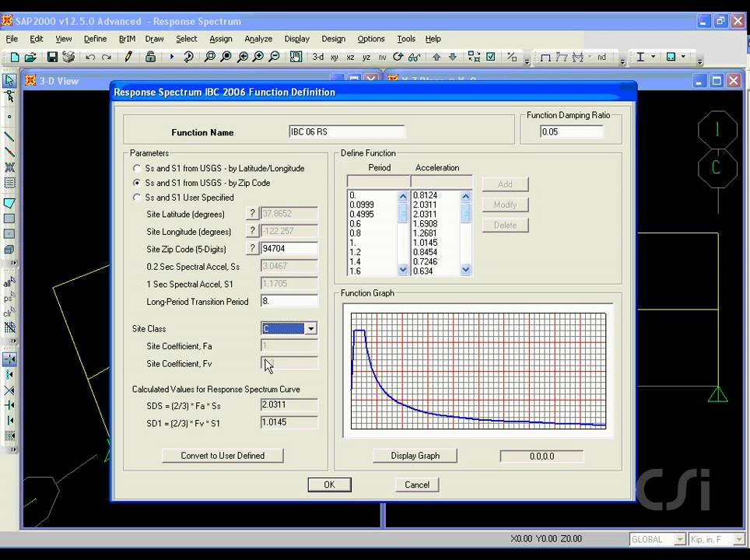Open the File menu
Image resolution: width=750 pixels, height=560 pixels.
[12, 39]
